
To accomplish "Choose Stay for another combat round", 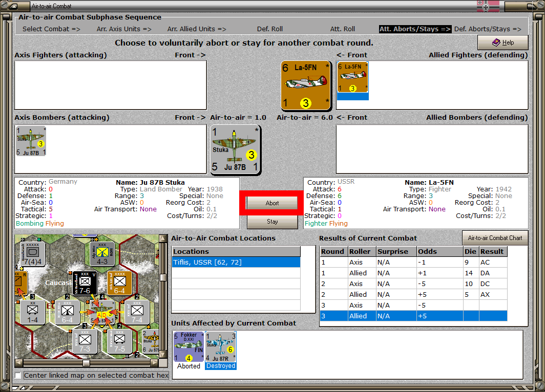I will point(272,222).
